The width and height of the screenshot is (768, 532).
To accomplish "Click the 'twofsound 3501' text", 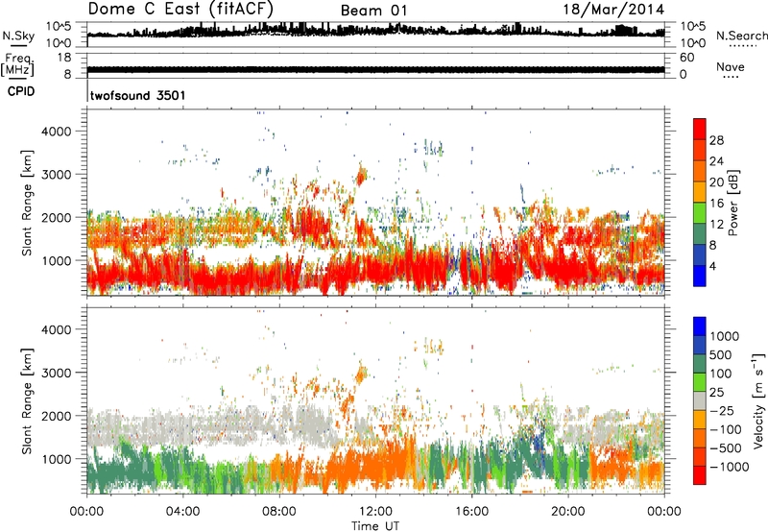I will pyautogui.click(x=138, y=95).
